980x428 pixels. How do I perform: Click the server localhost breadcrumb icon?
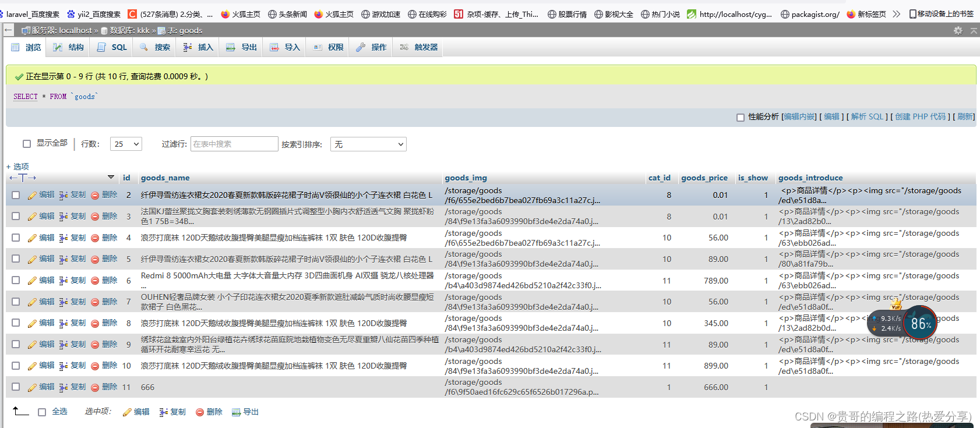[x=26, y=30]
